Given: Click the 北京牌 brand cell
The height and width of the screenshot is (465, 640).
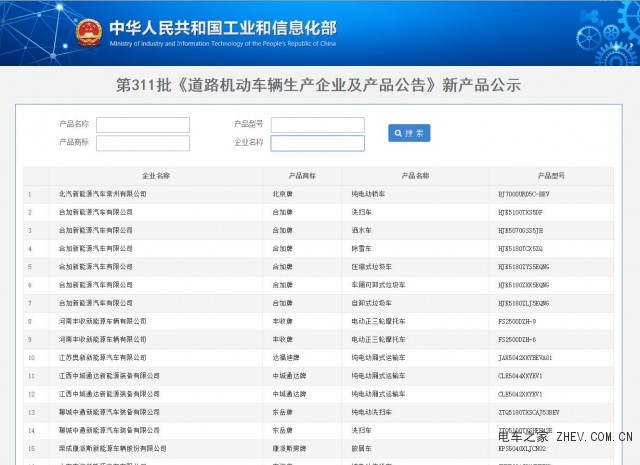Looking at the screenshot, I should tap(282, 194).
